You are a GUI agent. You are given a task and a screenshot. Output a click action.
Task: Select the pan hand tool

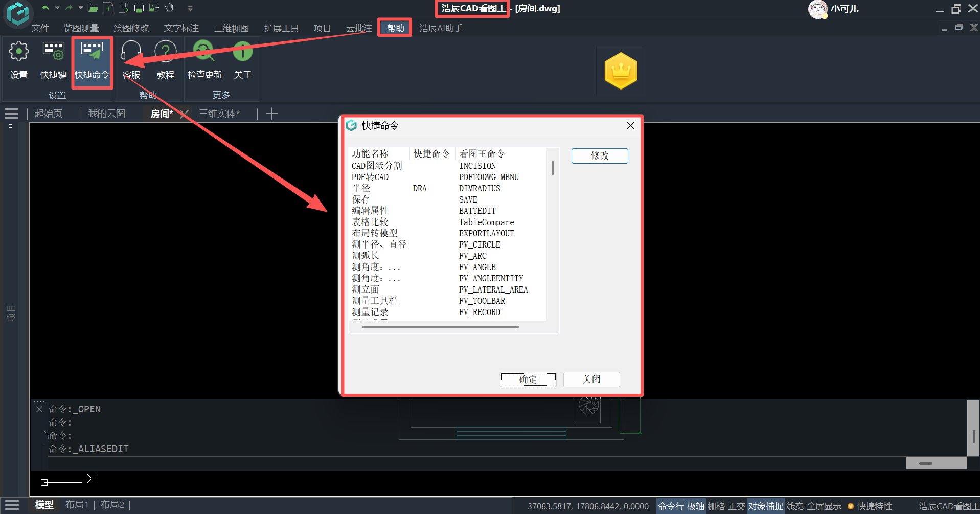point(169,8)
